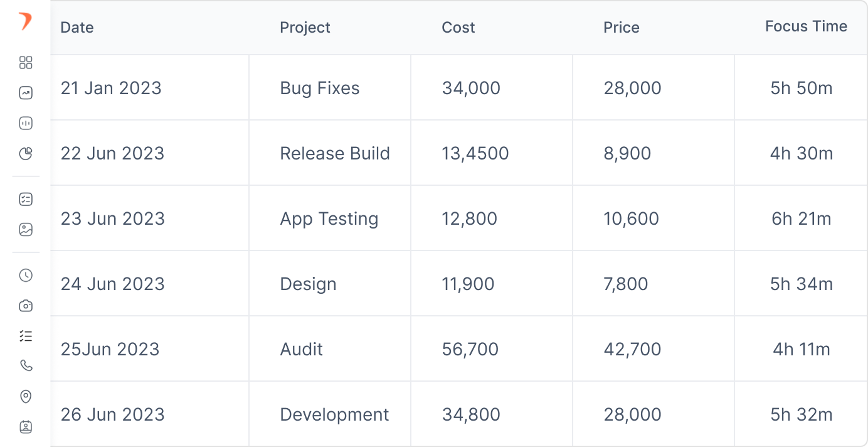Click the Date column header

(x=77, y=28)
